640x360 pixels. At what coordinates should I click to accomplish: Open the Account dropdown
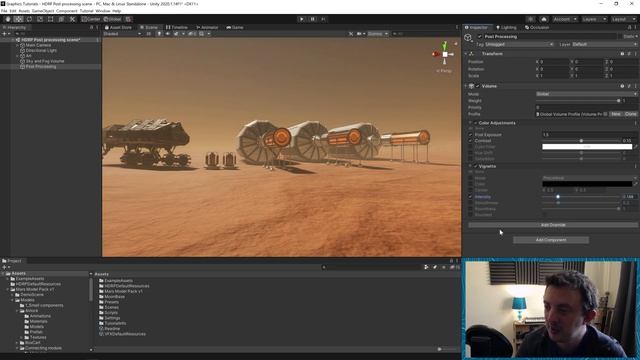pyautogui.click(x=565, y=19)
